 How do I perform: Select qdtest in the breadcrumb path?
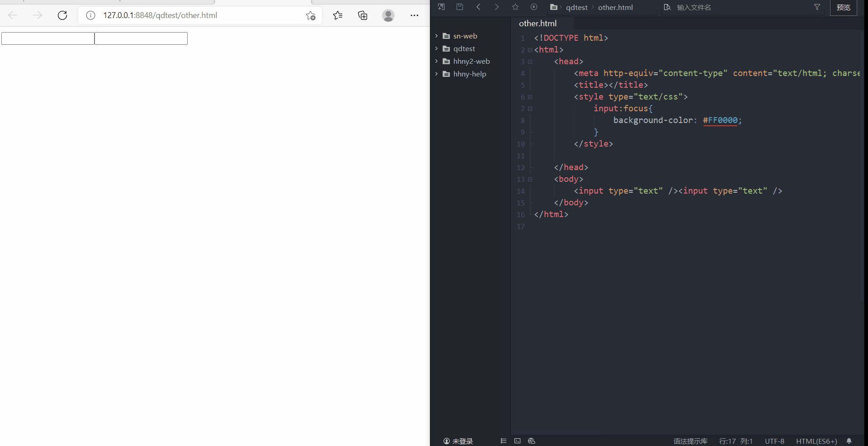[577, 7]
